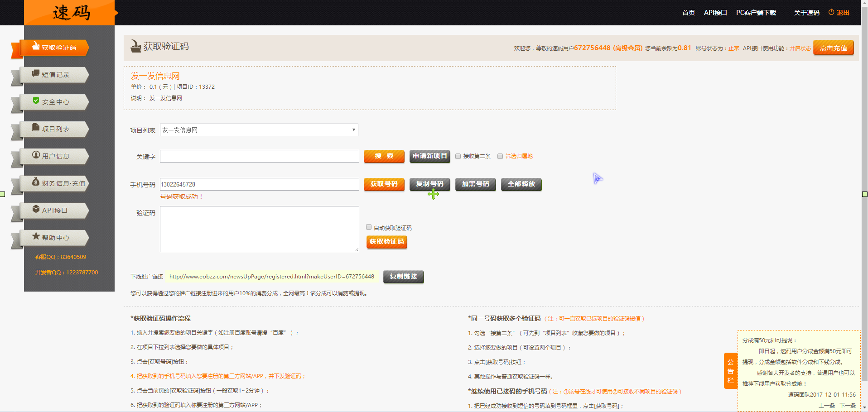Viewport: 868px width, 412px height.
Task: Click the chat bubble icon for 短信记录
Action: point(36,73)
